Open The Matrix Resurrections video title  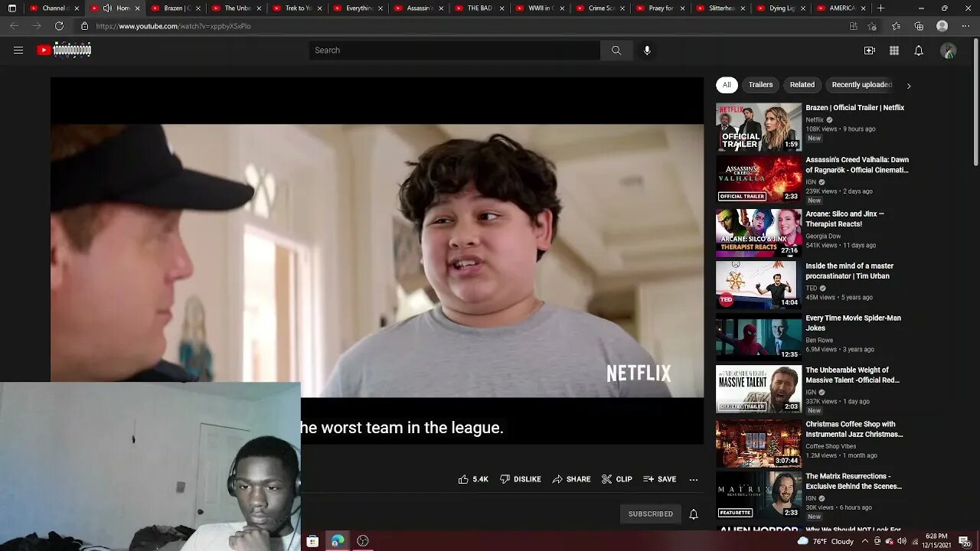[854, 481]
